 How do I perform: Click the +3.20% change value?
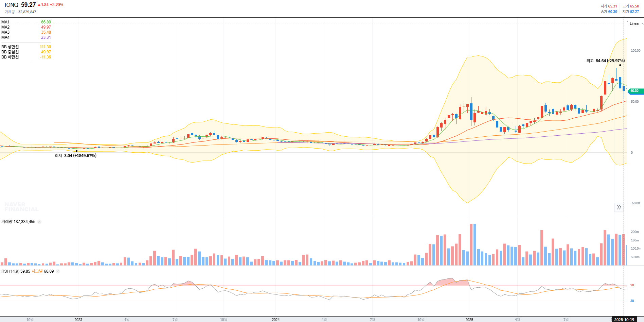tap(57, 5)
